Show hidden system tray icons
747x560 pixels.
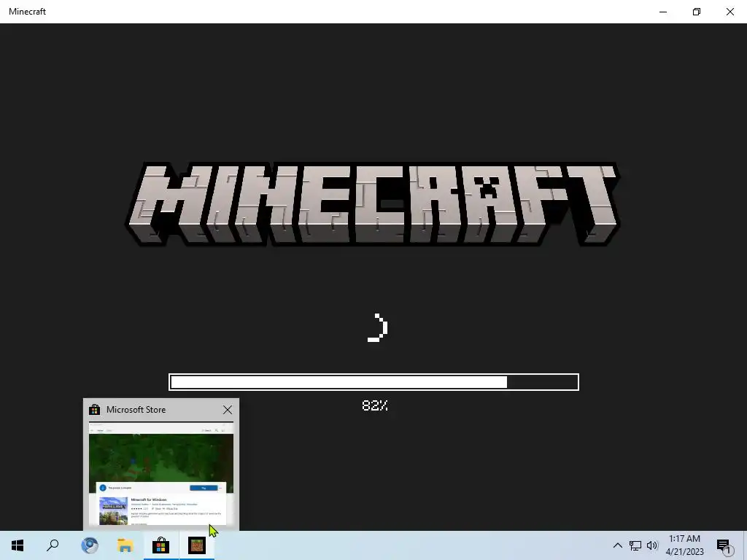click(617, 545)
